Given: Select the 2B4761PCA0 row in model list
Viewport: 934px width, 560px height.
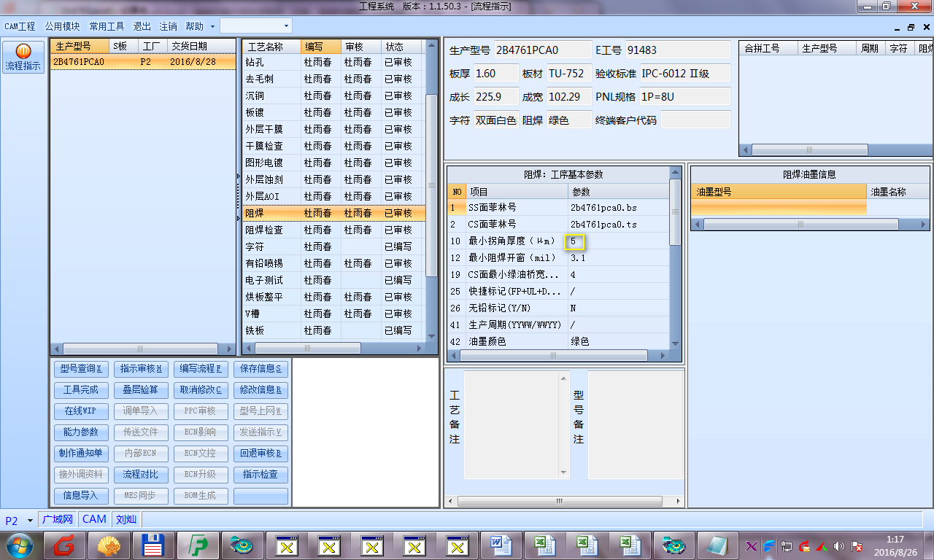Looking at the screenshot, I should pyautogui.click(x=143, y=62).
